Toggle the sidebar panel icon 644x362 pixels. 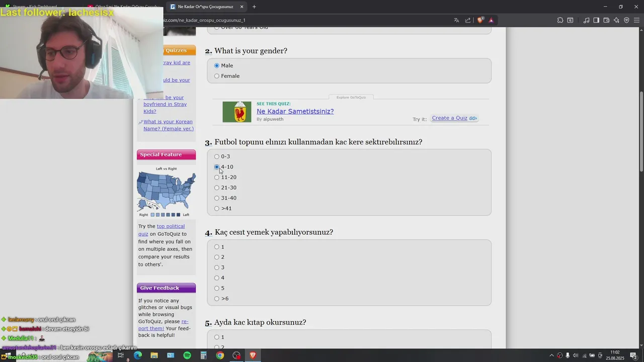pyautogui.click(x=596, y=20)
